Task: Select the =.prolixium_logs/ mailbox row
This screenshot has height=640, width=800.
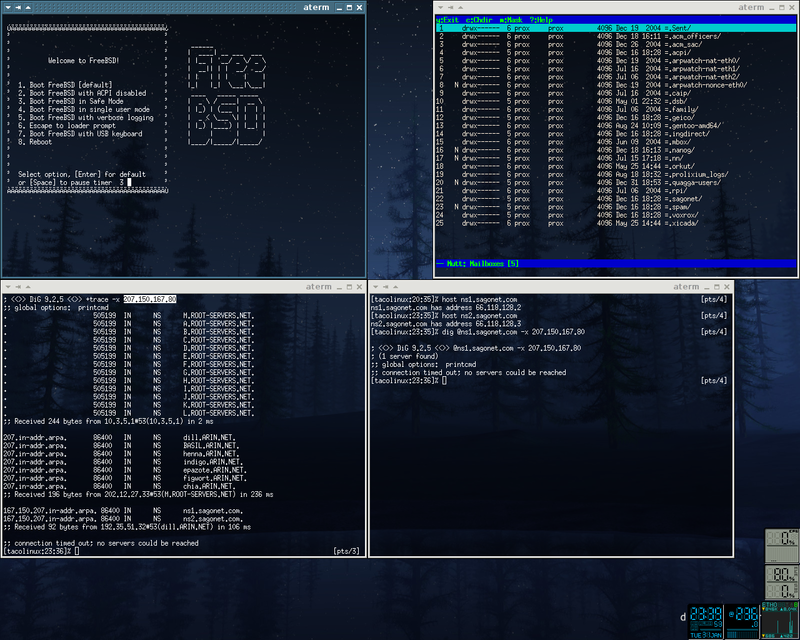Action: tap(616, 174)
